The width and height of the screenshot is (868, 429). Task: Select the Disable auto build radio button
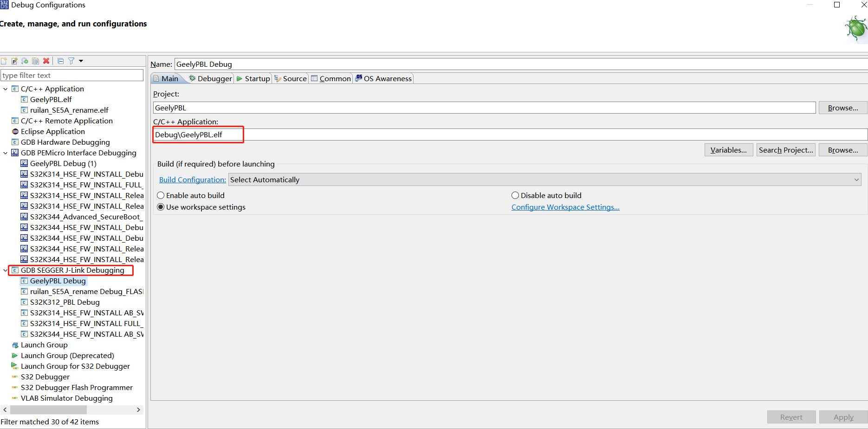[515, 195]
